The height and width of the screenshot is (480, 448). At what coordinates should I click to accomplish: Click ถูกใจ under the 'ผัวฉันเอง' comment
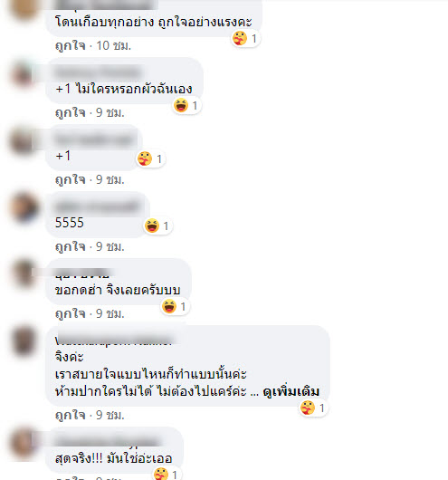point(70,112)
